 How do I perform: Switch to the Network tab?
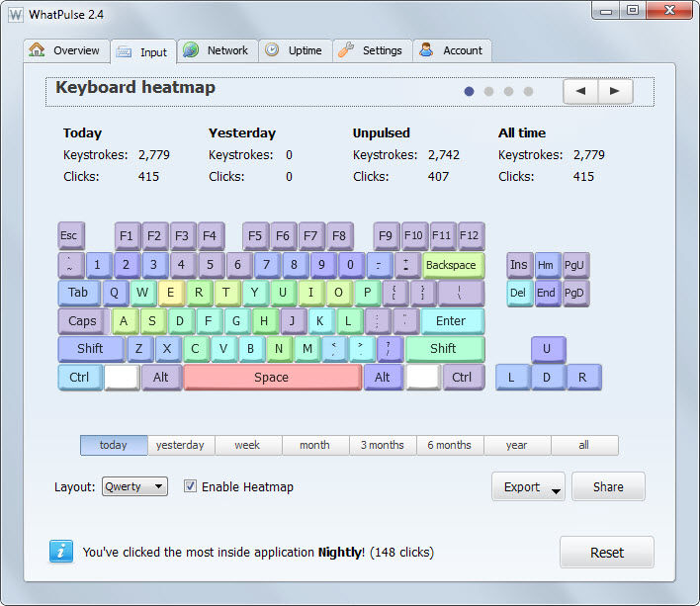coord(218,50)
